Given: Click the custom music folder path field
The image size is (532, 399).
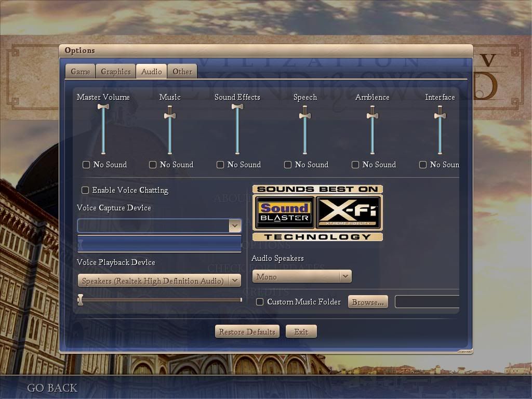Looking at the screenshot, I should click(x=427, y=302).
